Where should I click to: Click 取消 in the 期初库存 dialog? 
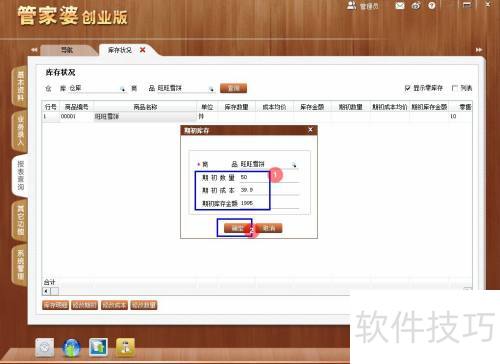(269, 228)
